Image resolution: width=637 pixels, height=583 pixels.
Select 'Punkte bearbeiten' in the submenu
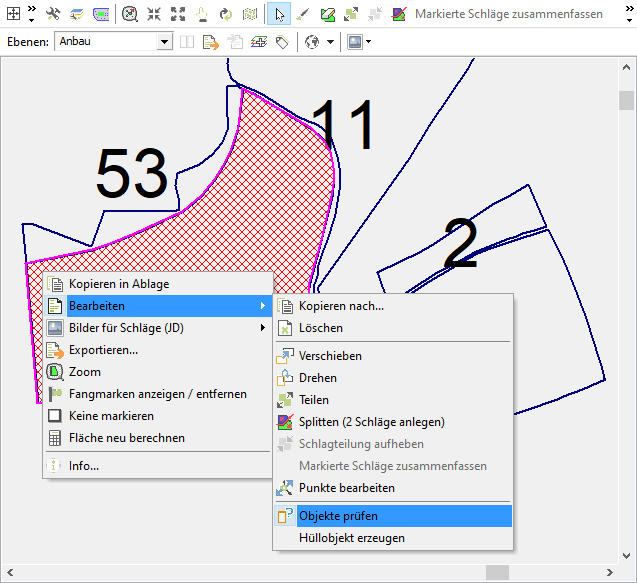pos(346,488)
